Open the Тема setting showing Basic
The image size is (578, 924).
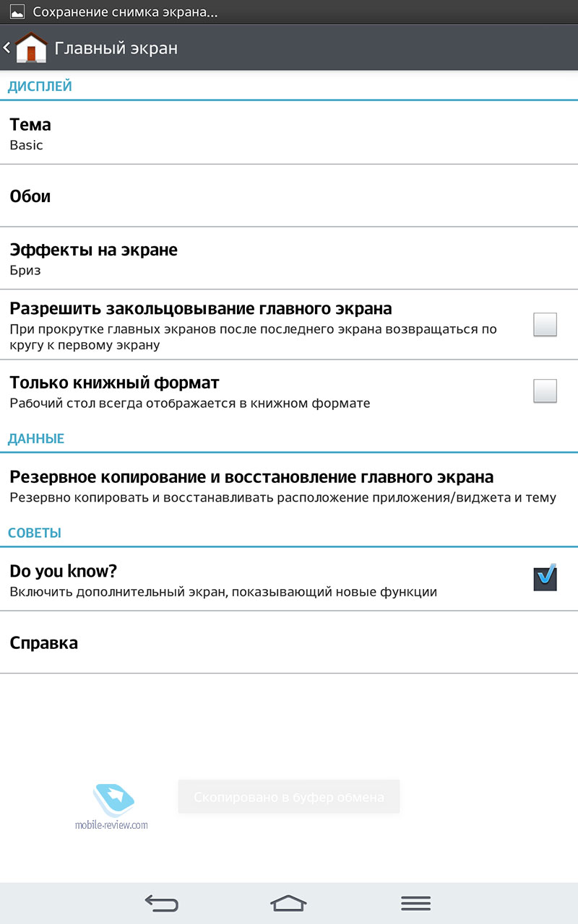289,133
